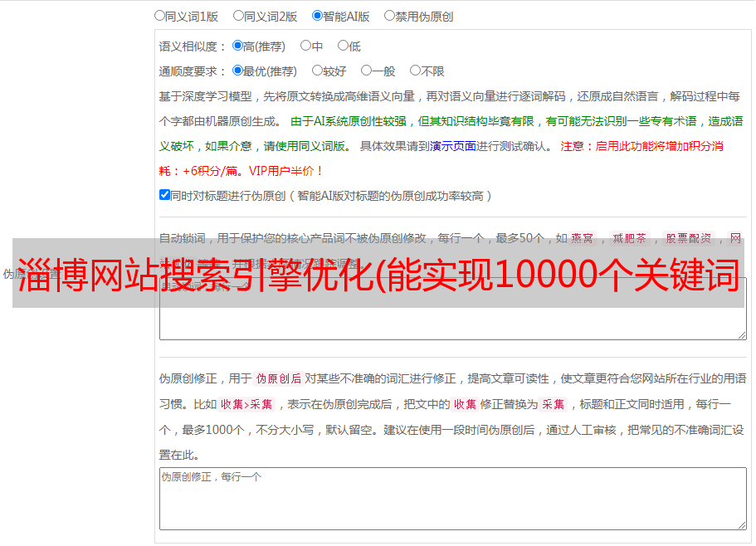Click the 伪原创修正 text area
This screenshot has height=546, width=756.
point(453,499)
